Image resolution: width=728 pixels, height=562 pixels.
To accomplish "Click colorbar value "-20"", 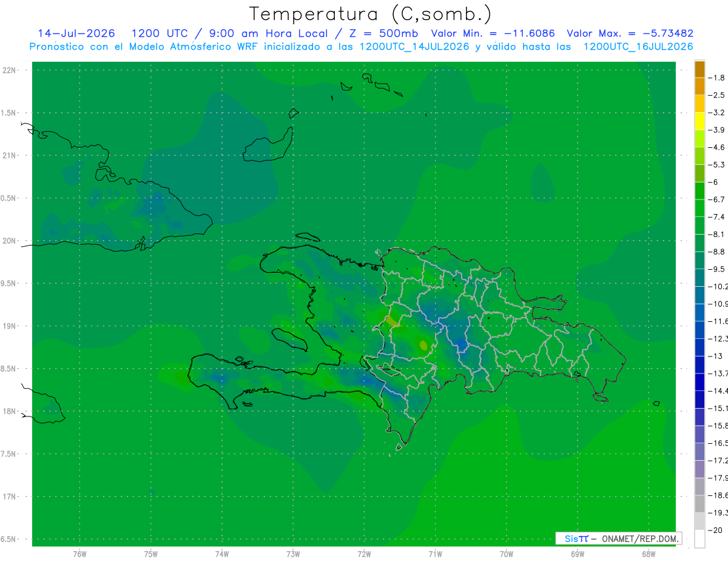I will tap(715, 530).
